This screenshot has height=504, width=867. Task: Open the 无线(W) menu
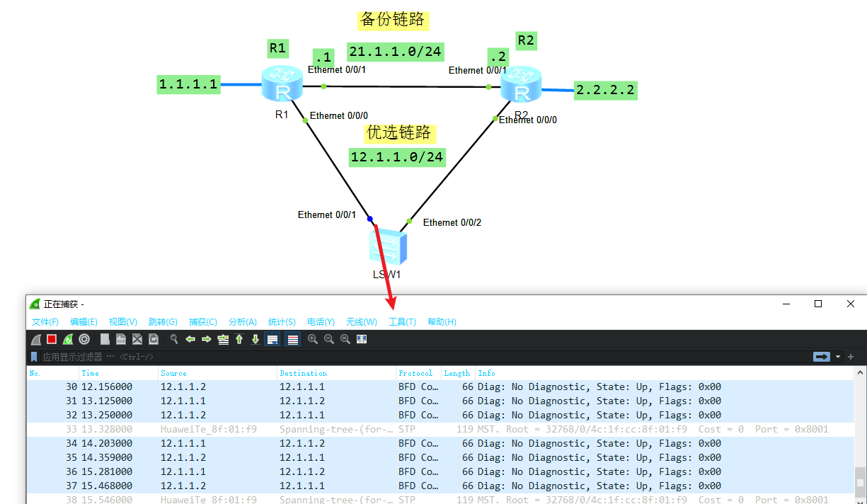pyautogui.click(x=362, y=322)
